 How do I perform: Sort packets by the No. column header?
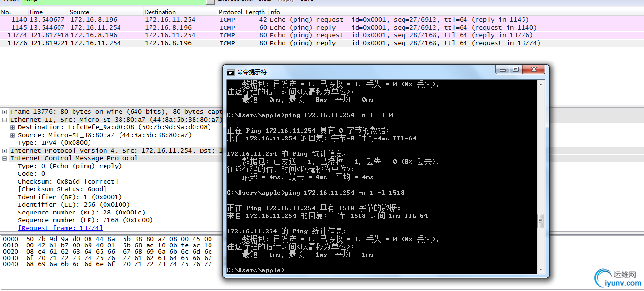[6, 12]
